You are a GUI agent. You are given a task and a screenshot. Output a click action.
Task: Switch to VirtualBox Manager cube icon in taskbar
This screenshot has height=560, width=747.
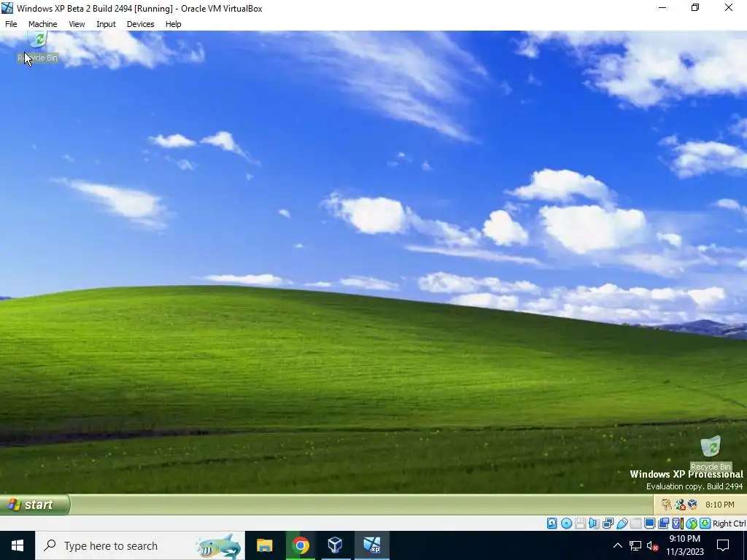pos(336,545)
